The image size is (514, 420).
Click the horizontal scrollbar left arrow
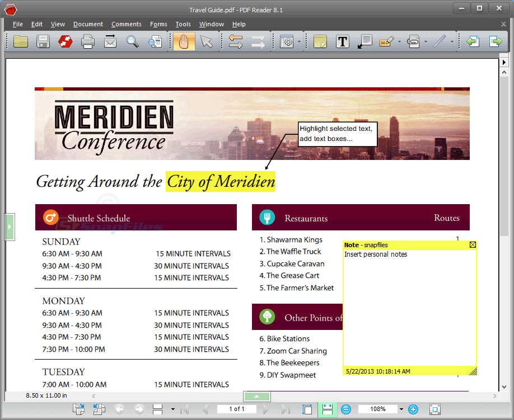[94, 397]
